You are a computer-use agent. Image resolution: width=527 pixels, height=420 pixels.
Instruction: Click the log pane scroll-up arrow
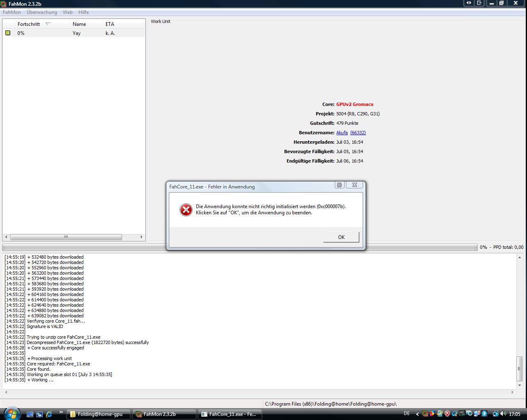(x=520, y=257)
